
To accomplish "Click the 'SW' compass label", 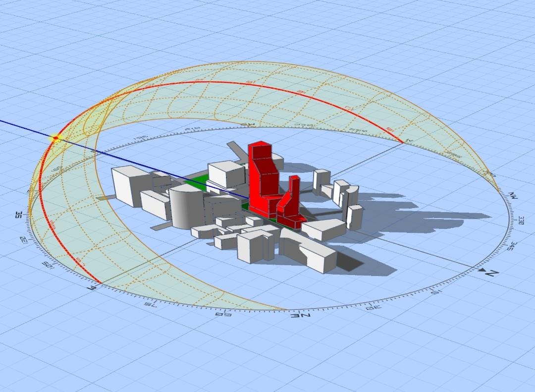I will click(x=248, y=125).
